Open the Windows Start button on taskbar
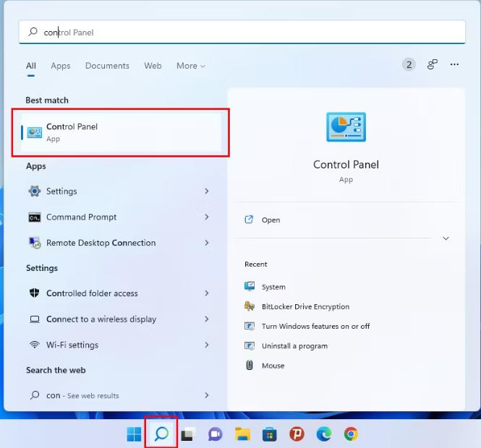The width and height of the screenshot is (481, 448). tap(134, 434)
